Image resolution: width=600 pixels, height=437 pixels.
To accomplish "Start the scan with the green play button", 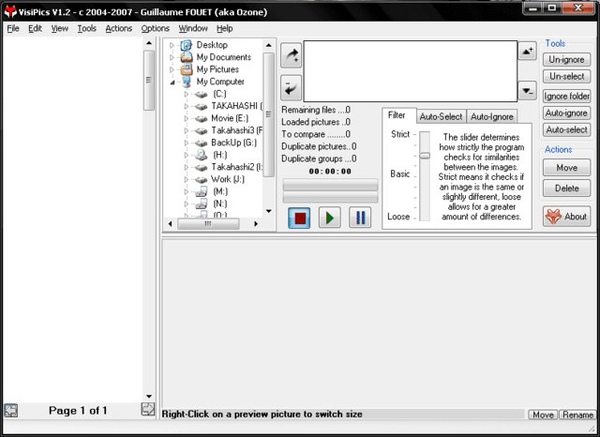I will (x=329, y=218).
